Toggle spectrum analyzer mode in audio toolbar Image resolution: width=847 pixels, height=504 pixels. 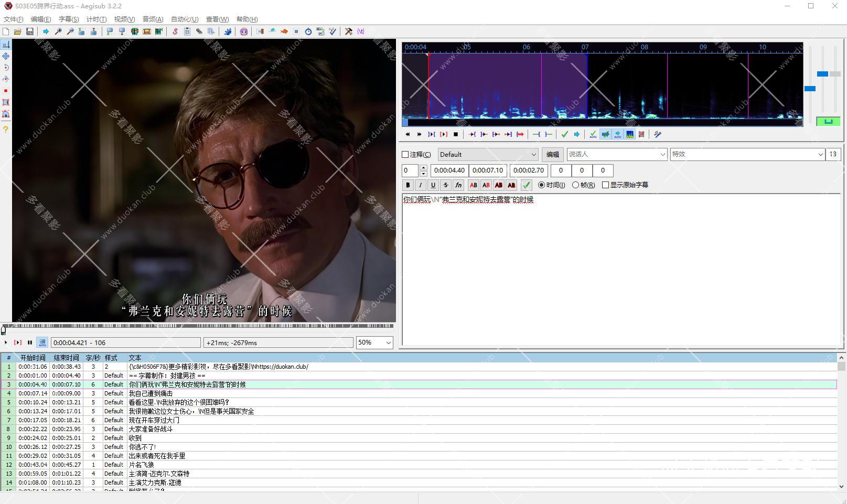click(x=630, y=134)
